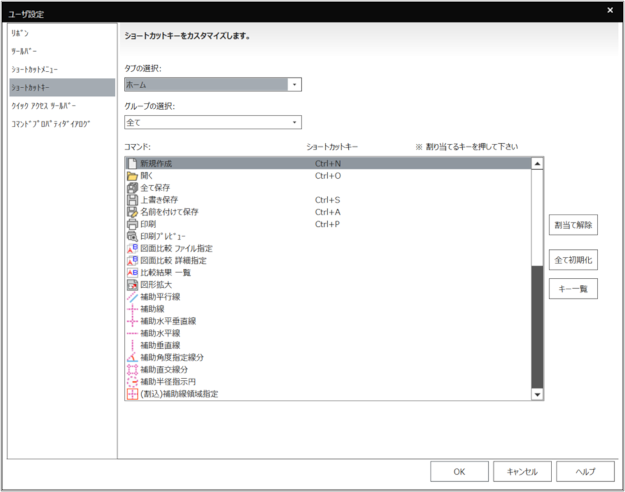
Task: Click the 図形拡大 icon
Action: point(132,285)
